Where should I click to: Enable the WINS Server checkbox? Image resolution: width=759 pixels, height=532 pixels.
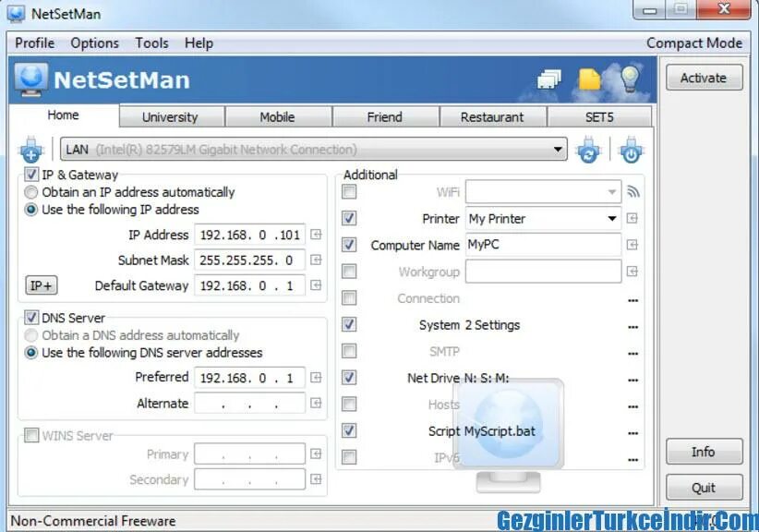click(x=31, y=435)
